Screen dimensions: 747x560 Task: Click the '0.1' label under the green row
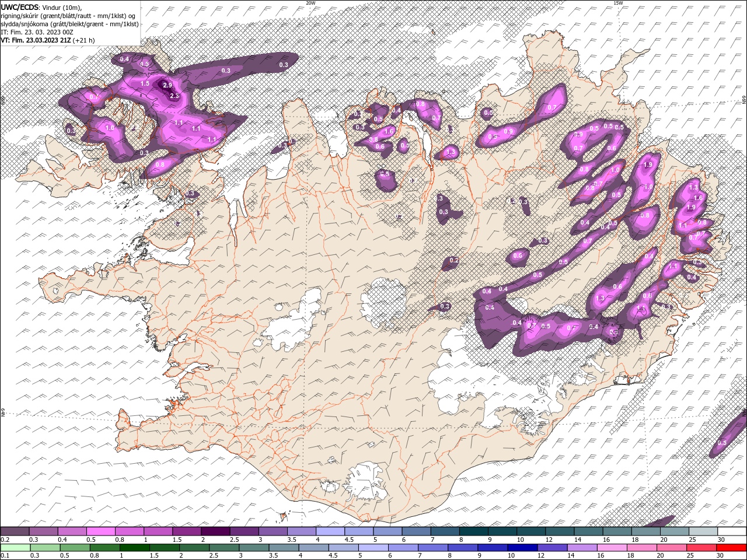[4, 556]
